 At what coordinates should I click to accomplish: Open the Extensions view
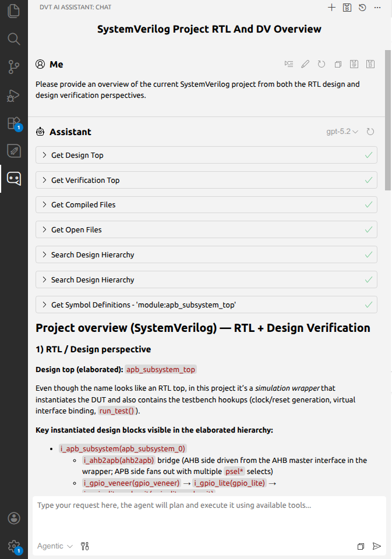tap(14, 123)
